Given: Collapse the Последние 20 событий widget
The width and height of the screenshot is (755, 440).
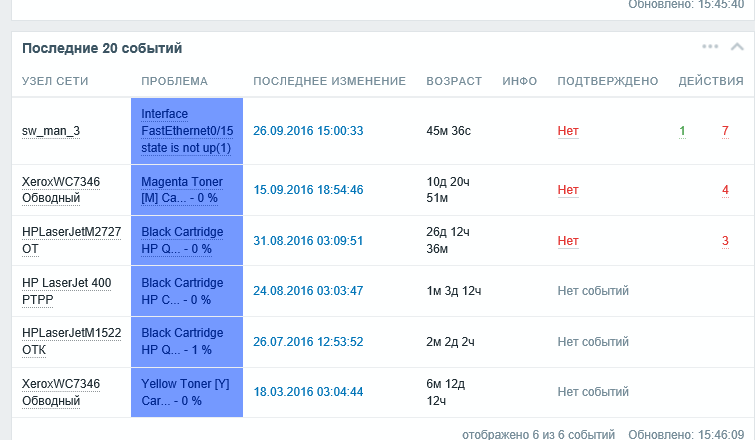Looking at the screenshot, I should click(x=737, y=47).
